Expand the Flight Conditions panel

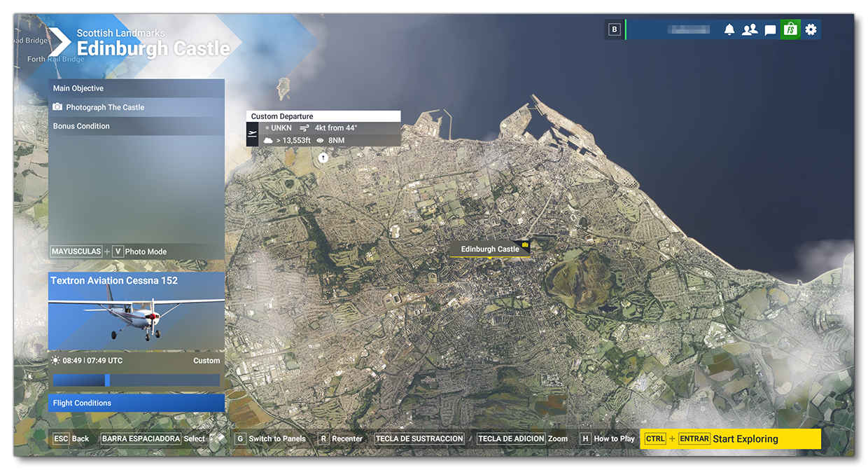pyautogui.click(x=136, y=402)
